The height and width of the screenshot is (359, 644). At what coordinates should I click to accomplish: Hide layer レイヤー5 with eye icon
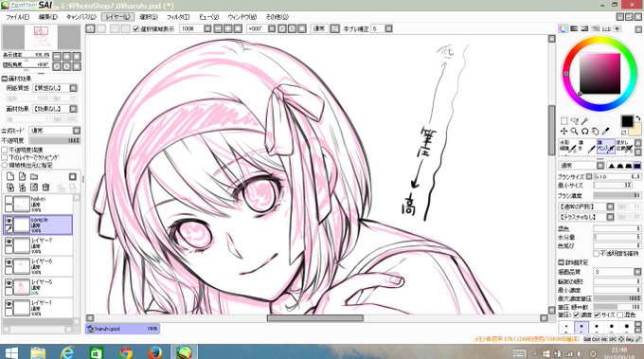point(9,283)
